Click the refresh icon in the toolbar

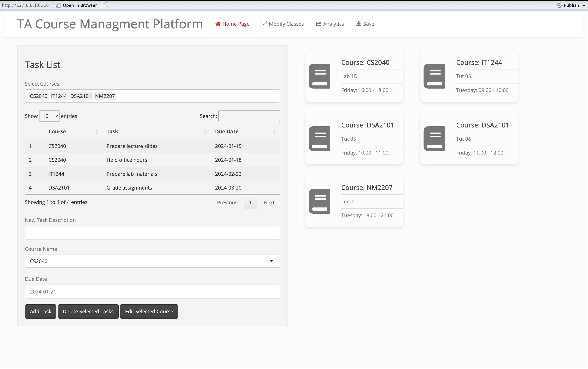tap(107, 5)
